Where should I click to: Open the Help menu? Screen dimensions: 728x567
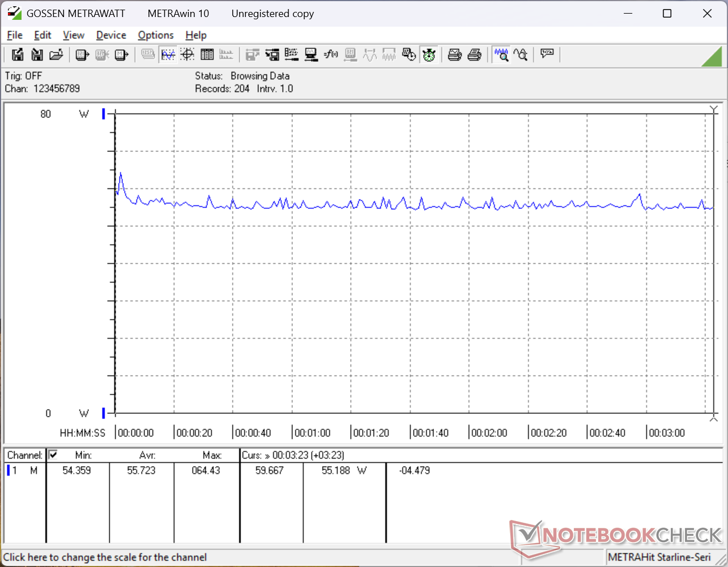point(196,35)
